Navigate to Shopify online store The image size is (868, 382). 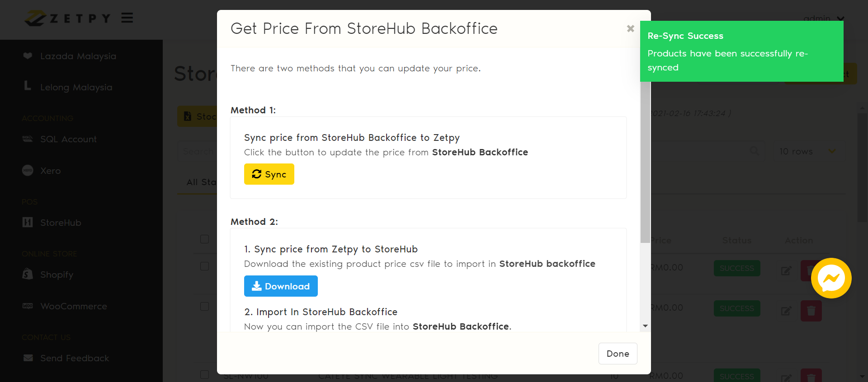[x=57, y=275]
